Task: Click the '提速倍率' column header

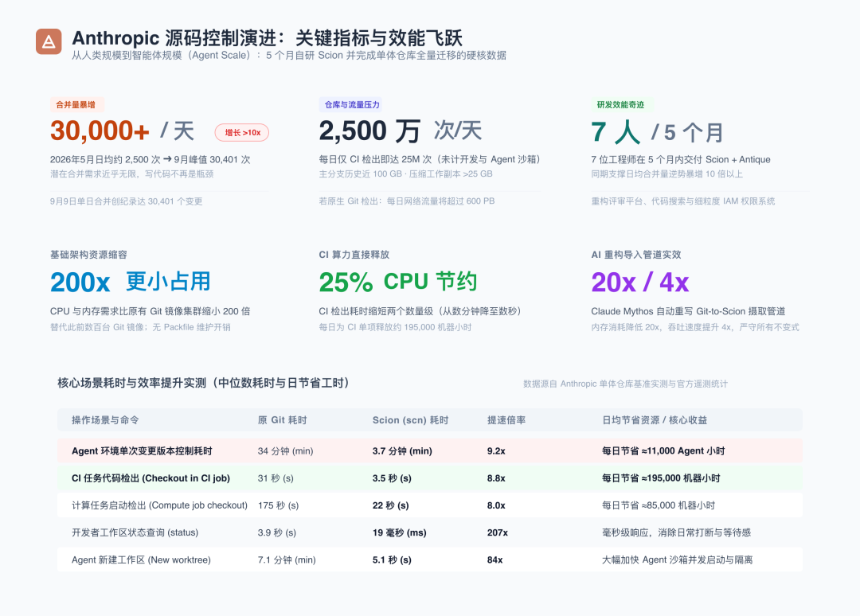Action: (x=506, y=419)
